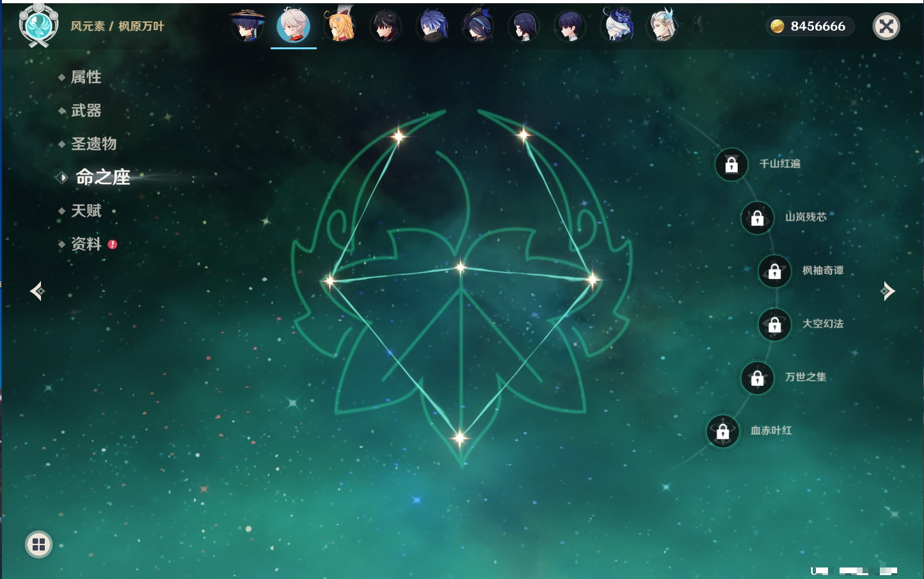924x579 pixels.
Task: Click the 风元素 / 枫原万叶 title text
Action: [x=117, y=26]
